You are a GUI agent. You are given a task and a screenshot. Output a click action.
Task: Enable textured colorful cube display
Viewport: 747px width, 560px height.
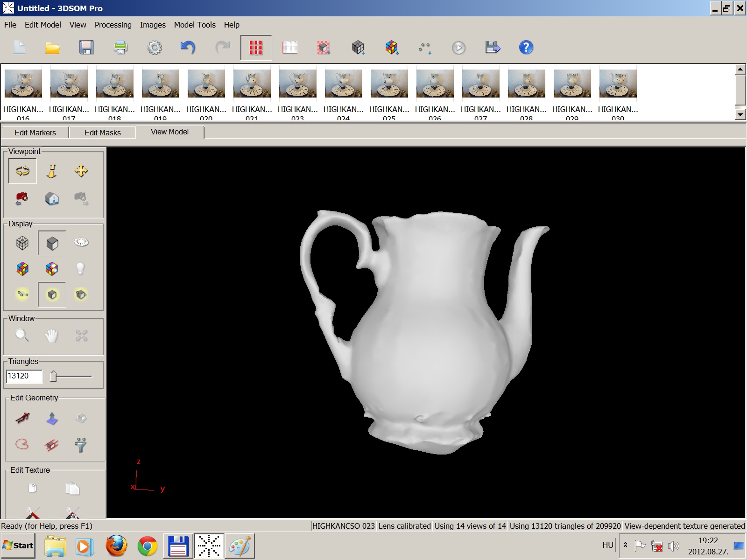coord(22,269)
